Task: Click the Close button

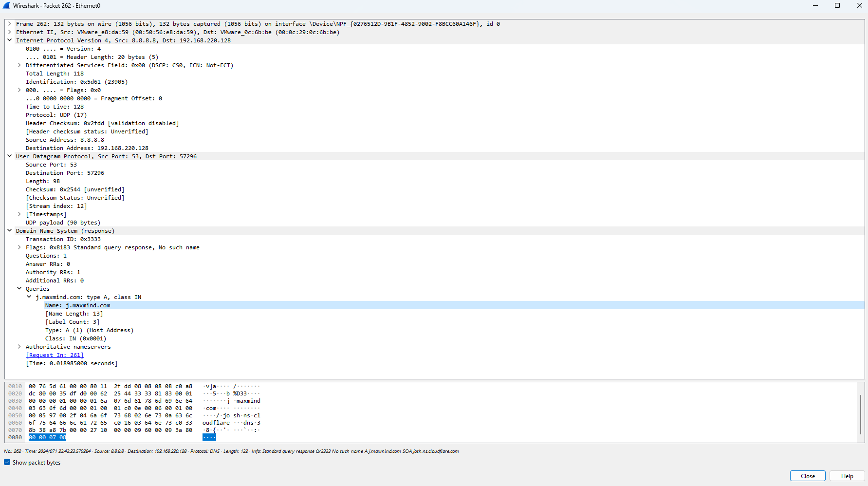Action: [808, 476]
